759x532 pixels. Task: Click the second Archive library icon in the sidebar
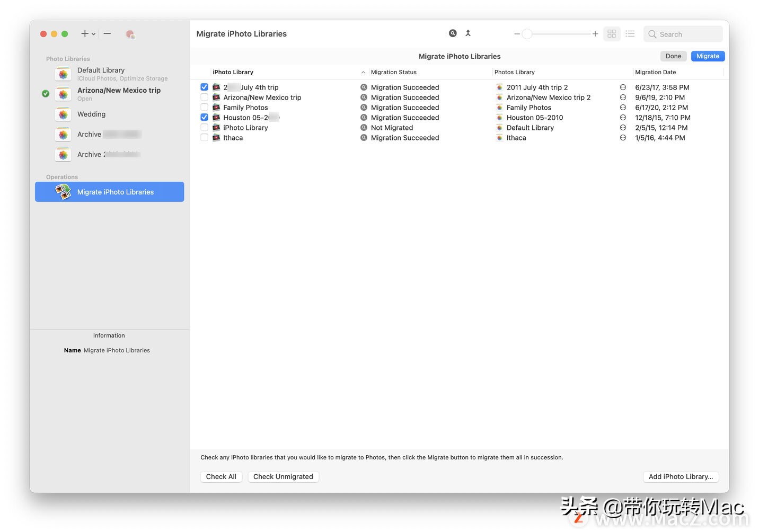tap(63, 155)
